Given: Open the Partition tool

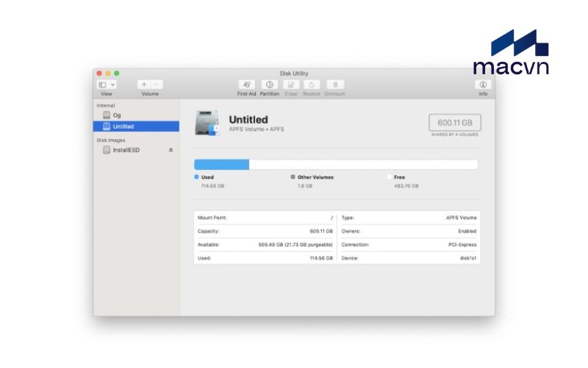Looking at the screenshot, I should pyautogui.click(x=269, y=85).
